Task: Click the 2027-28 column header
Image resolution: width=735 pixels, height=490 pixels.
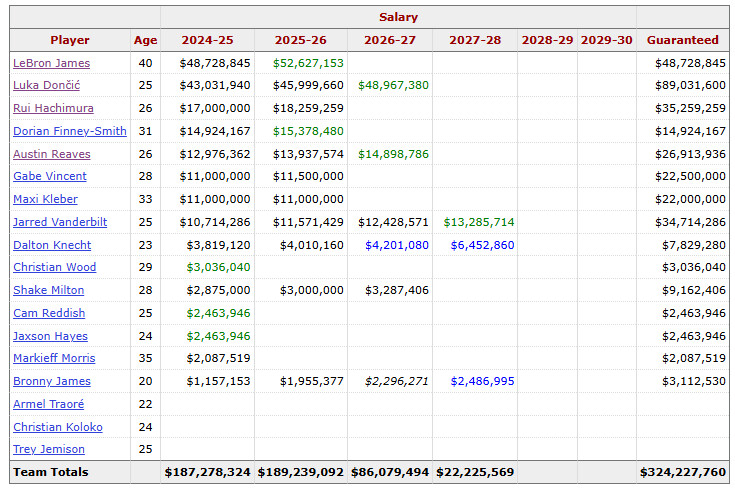Action: pyautogui.click(x=475, y=40)
